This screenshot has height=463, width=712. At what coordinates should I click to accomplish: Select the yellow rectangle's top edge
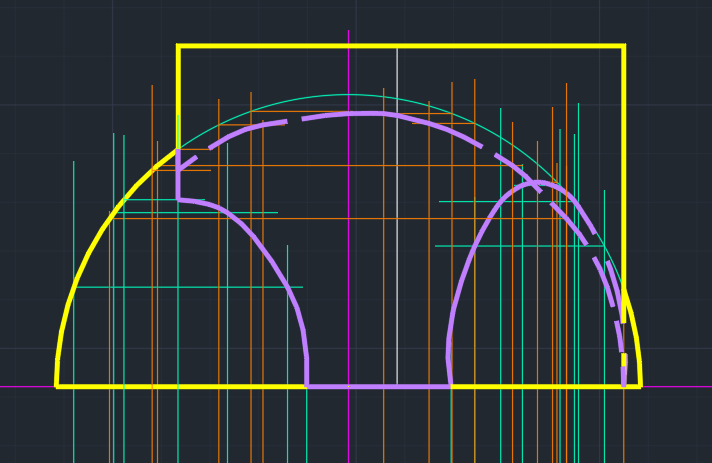[x=401, y=46]
